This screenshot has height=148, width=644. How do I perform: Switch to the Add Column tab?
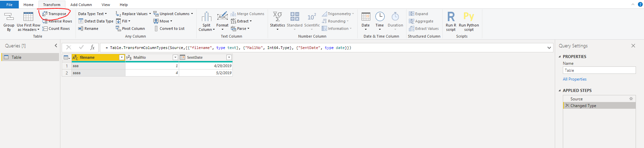tap(81, 5)
